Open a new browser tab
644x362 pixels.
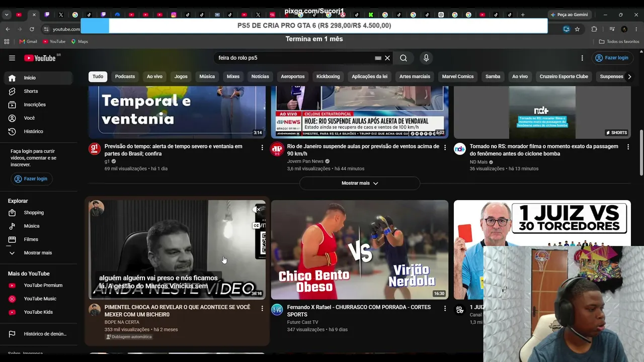coord(523,15)
